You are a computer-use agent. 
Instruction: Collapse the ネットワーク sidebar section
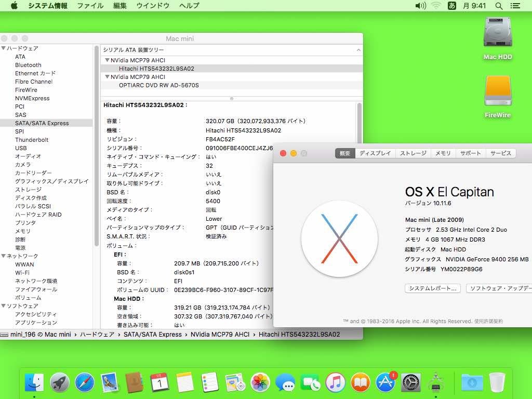[x=4, y=256]
